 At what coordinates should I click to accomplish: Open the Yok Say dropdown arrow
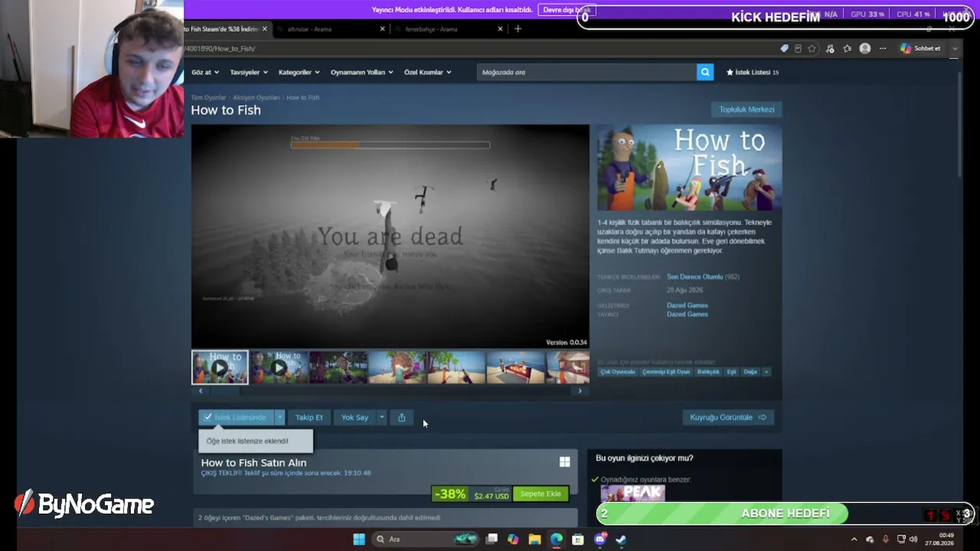[x=381, y=417]
